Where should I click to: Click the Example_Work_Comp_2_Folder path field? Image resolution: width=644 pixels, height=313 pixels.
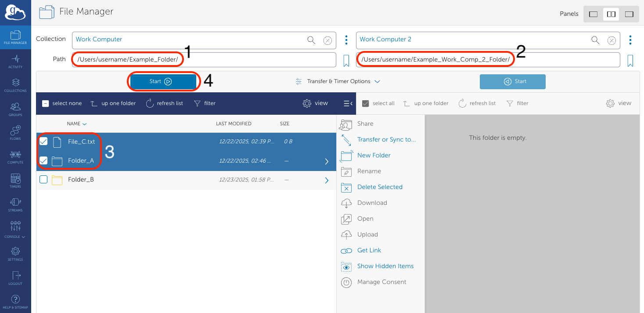pos(487,59)
